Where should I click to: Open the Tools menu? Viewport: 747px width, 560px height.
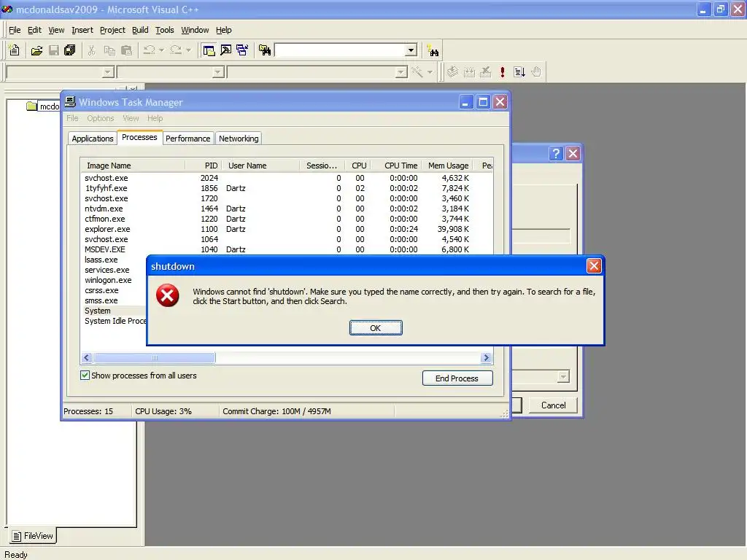coord(164,30)
